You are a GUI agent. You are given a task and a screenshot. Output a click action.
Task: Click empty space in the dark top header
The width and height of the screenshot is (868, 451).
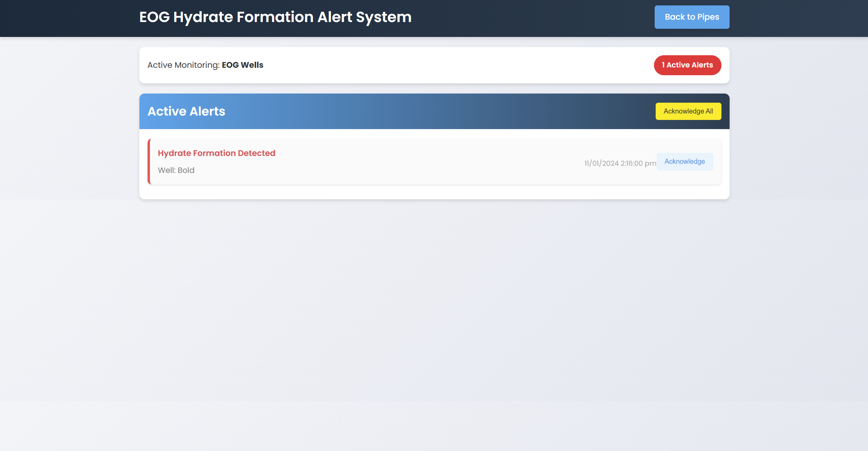(x=533, y=18)
